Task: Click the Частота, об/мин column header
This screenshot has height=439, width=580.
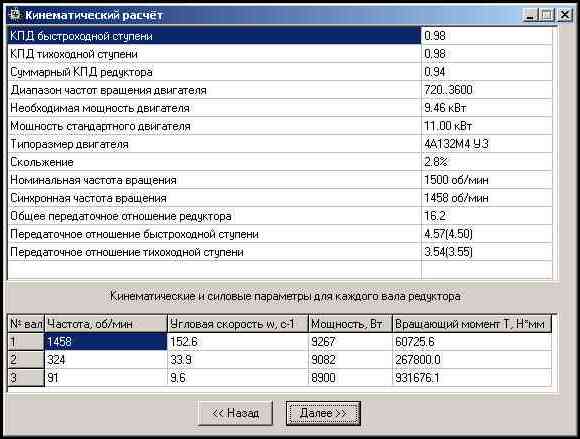Action: pos(106,324)
